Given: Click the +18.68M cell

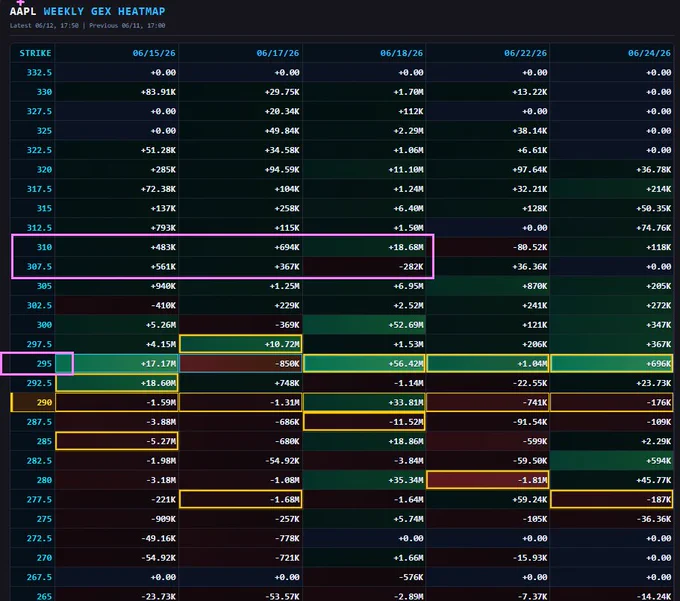Looking at the screenshot, I should (364, 247).
